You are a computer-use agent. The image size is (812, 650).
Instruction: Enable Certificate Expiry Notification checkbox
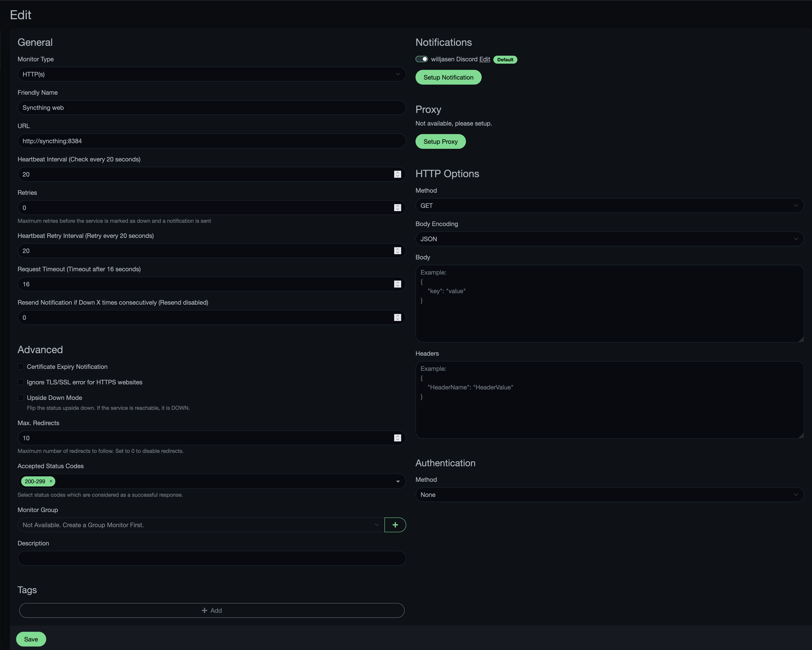pyautogui.click(x=21, y=366)
